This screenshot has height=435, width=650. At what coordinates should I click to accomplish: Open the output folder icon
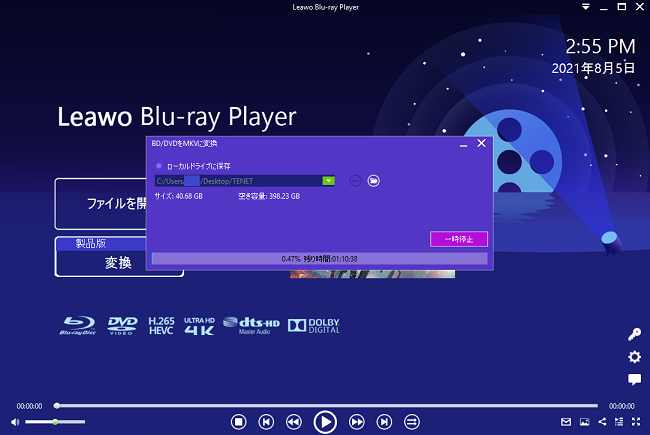pyautogui.click(x=374, y=181)
